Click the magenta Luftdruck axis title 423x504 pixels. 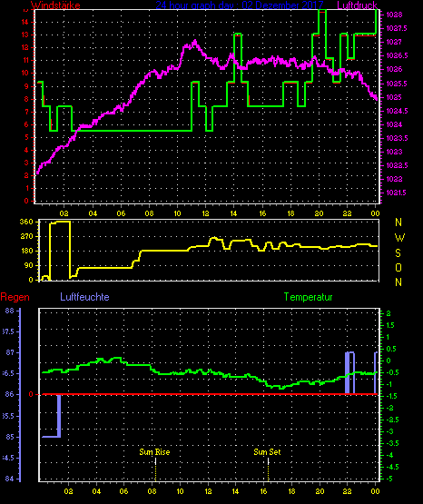pos(357,5)
